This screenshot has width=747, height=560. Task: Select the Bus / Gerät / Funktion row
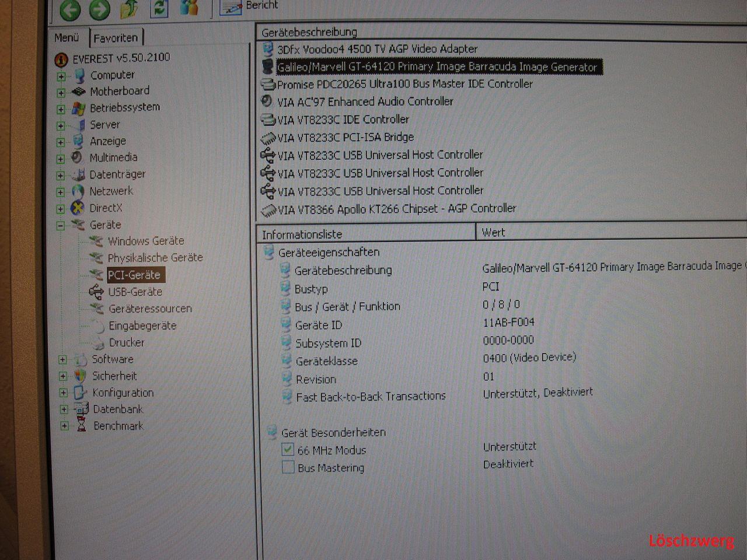click(x=348, y=307)
